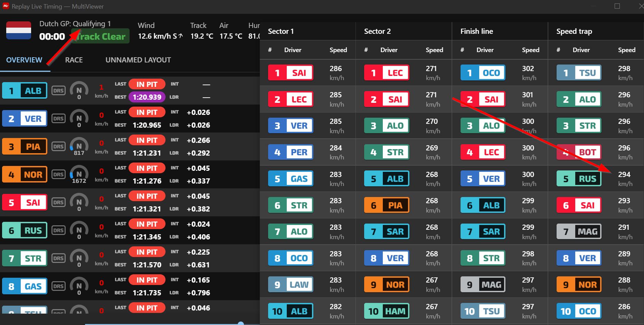The image size is (644, 325).
Task: Select HAM in Sector 2 tenth place
Action: tap(387, 311)
